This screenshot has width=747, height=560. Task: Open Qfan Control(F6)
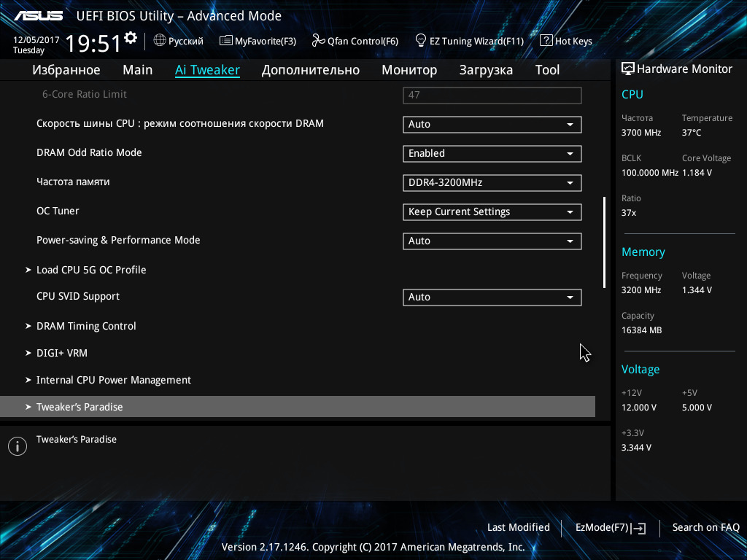355,41
